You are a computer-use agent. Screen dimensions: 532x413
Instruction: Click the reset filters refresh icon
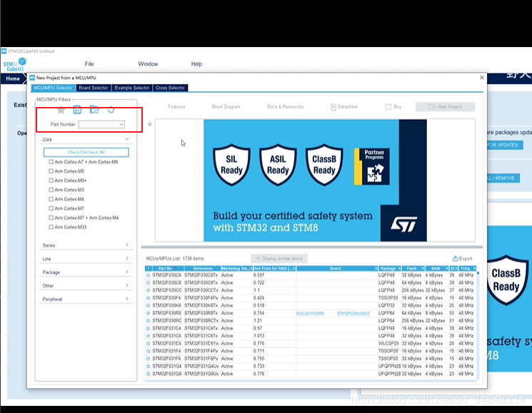click(111, 110)
